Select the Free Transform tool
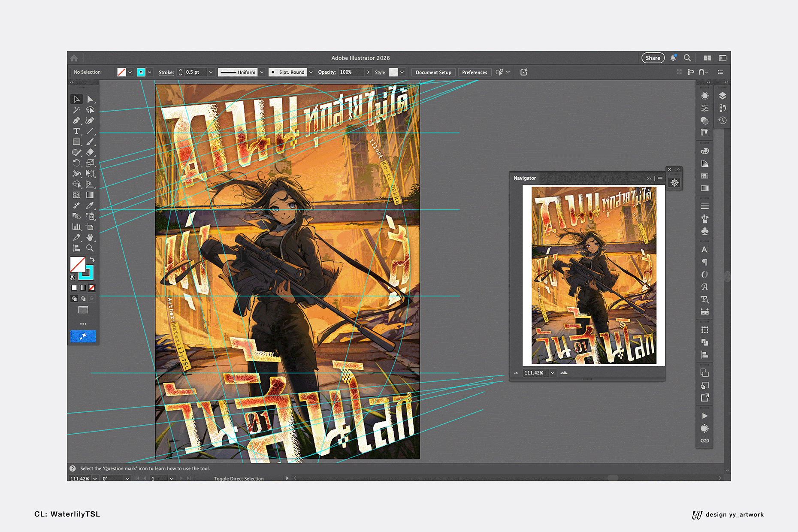The height and width of the screenshot is (532, 798). click(x=90, y=174)
